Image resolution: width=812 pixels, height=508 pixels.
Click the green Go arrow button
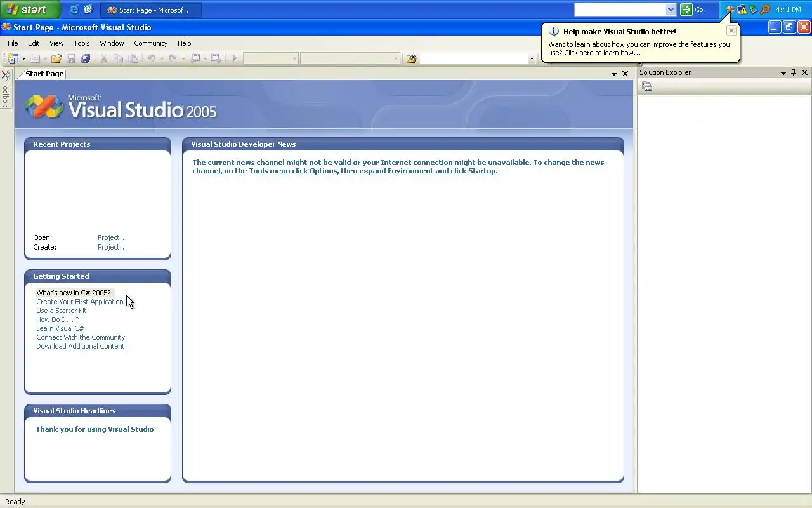(686, 10)
